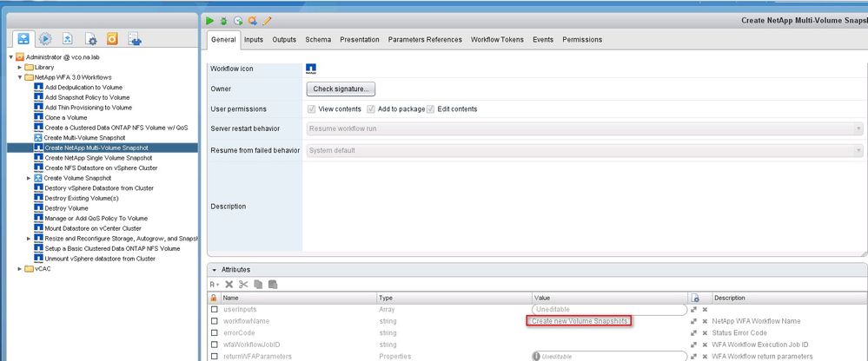Image resolution: width=868 pixels, height=361 pixels.
Task: Click the configuration link column header icon
Action: click(x=695, y=298)
